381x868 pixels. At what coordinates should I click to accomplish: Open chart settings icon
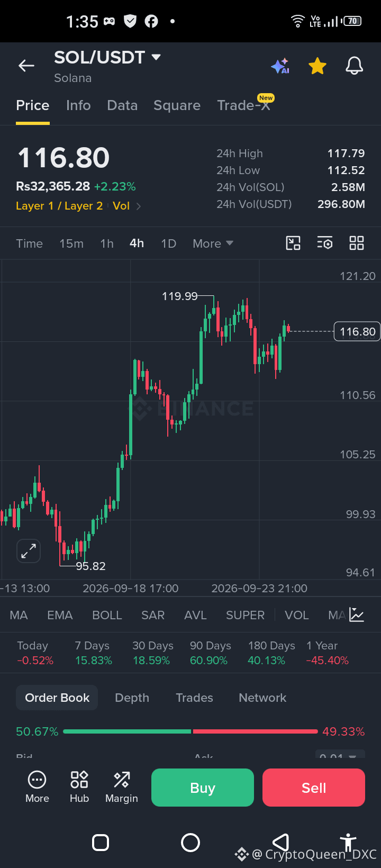click(x=325, y=243)
